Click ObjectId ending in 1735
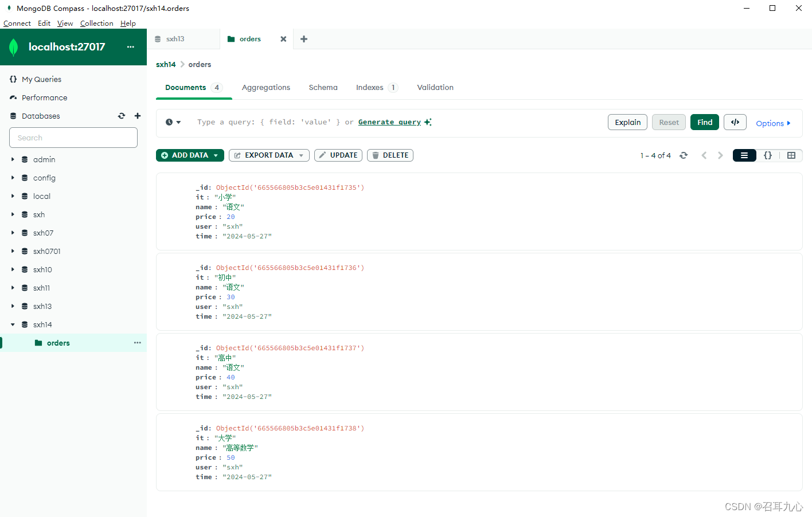The image size is (812, 517). point(290,187)
